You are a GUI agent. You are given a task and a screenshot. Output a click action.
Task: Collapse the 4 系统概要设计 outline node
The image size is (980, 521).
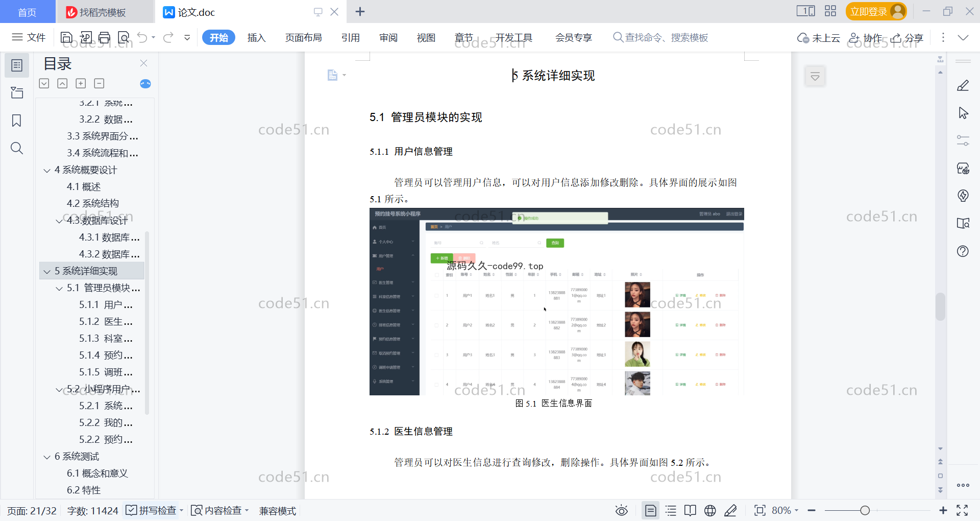[47, 170]
